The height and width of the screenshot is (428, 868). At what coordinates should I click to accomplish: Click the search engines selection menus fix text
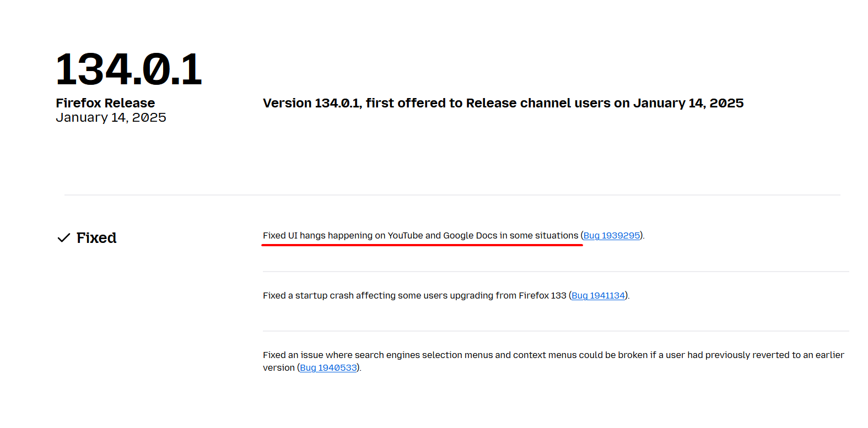(553, 361)
